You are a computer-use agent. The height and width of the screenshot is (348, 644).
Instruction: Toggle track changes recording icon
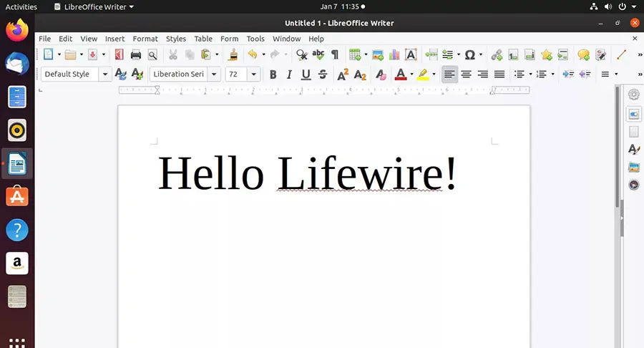pos(600,54)
